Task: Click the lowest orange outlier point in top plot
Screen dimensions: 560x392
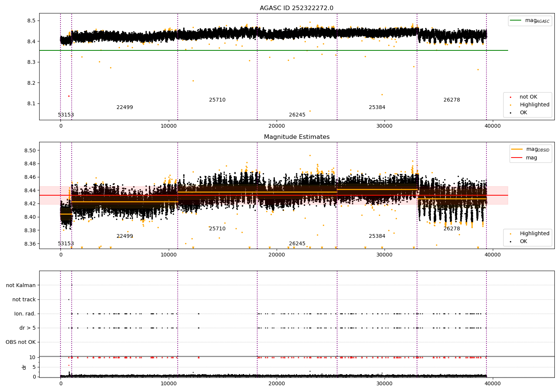Action: 310,111
